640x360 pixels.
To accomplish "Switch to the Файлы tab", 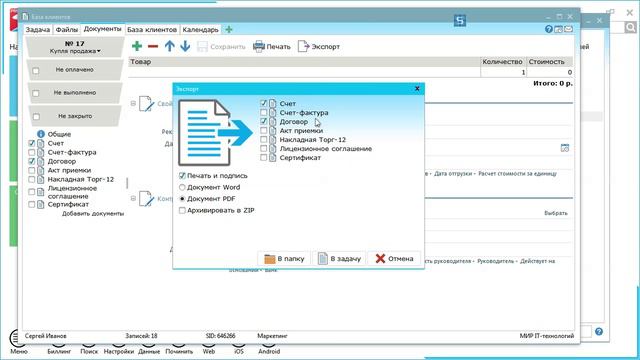I will coord(67,30).
